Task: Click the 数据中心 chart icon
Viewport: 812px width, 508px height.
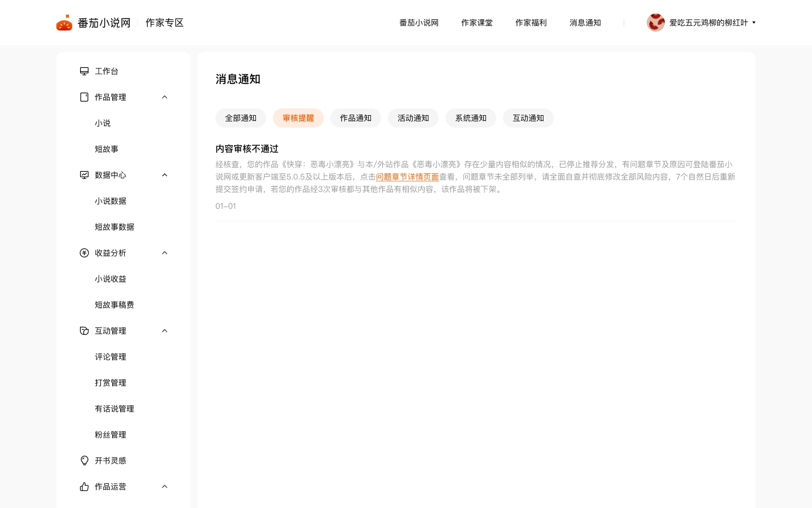Action: (84, 175)
